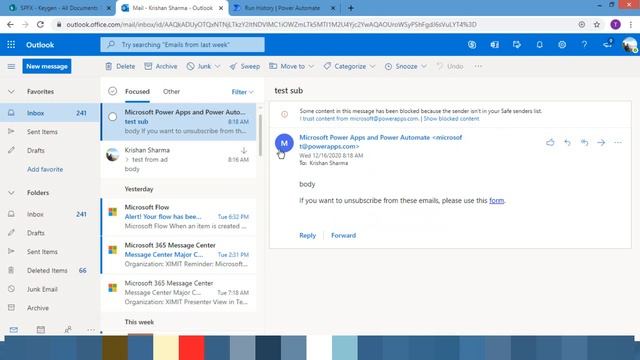Reply all using the double arrow icon

tap(584, 142)
